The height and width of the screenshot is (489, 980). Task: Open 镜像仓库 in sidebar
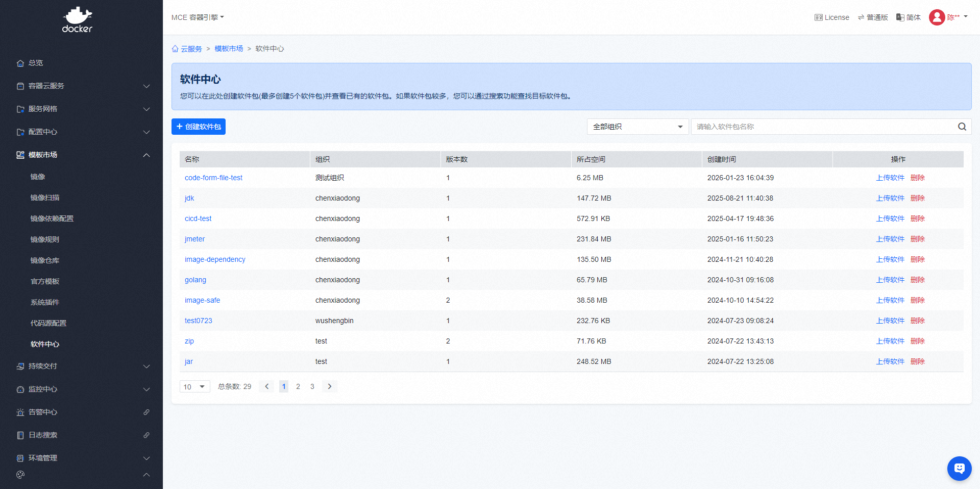(x=45, y=260)
